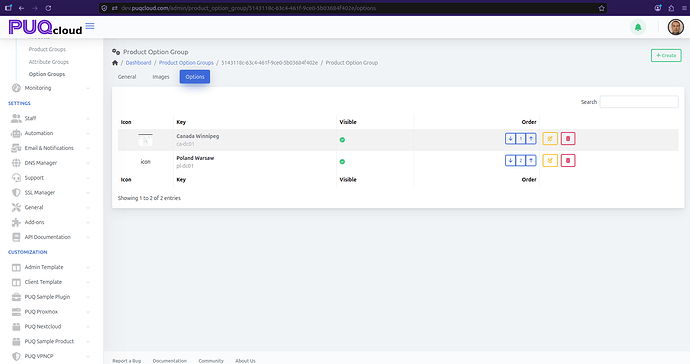Click the PUQ Nextcloud sidebar icon
Image resolution: width=690 pixels, height=364 pixels.
point(16,327)
